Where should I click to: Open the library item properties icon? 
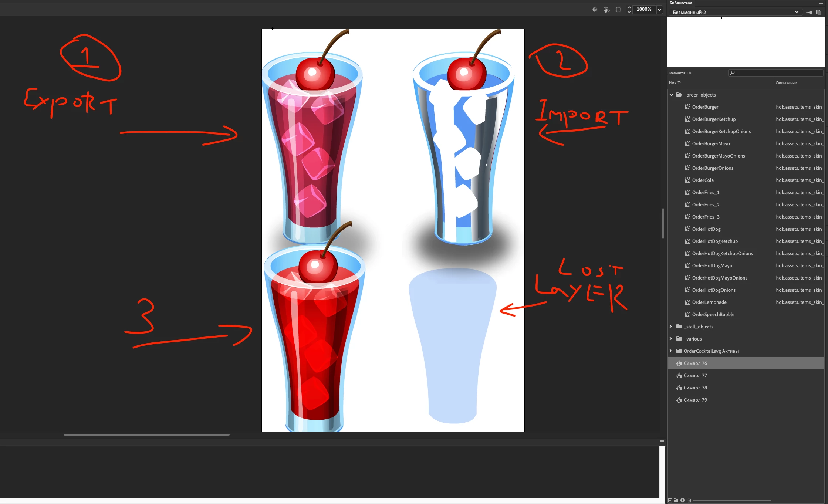tap(682, 500)
